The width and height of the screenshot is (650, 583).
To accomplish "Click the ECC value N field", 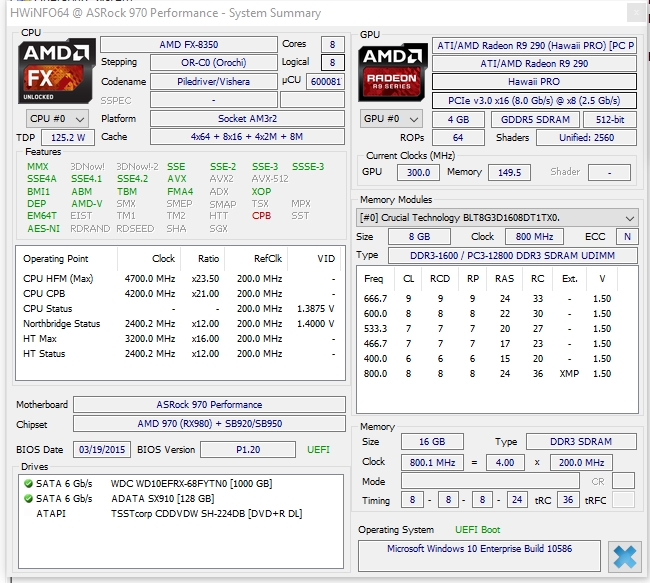I will click(x=627, y=237).
